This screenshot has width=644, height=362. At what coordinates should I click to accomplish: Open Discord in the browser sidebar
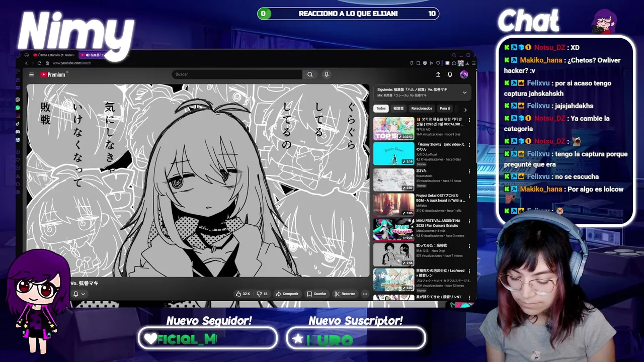pos(18,132)
